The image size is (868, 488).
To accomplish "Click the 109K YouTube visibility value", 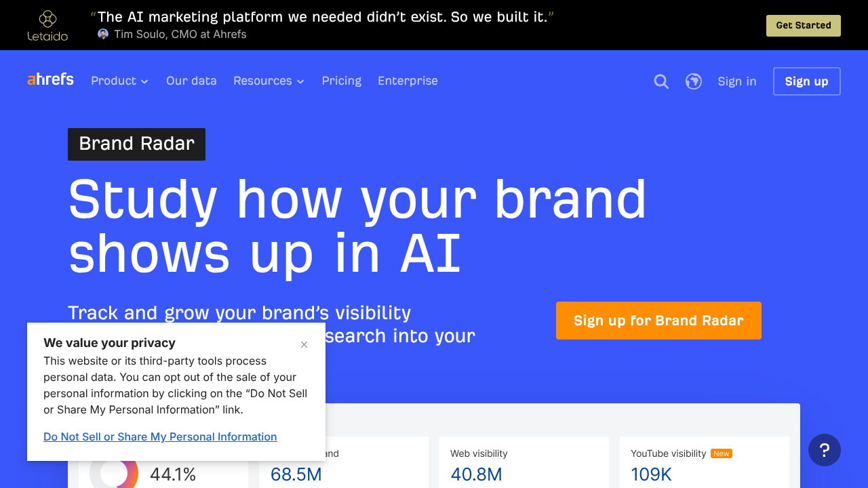I will pos(651,474).
